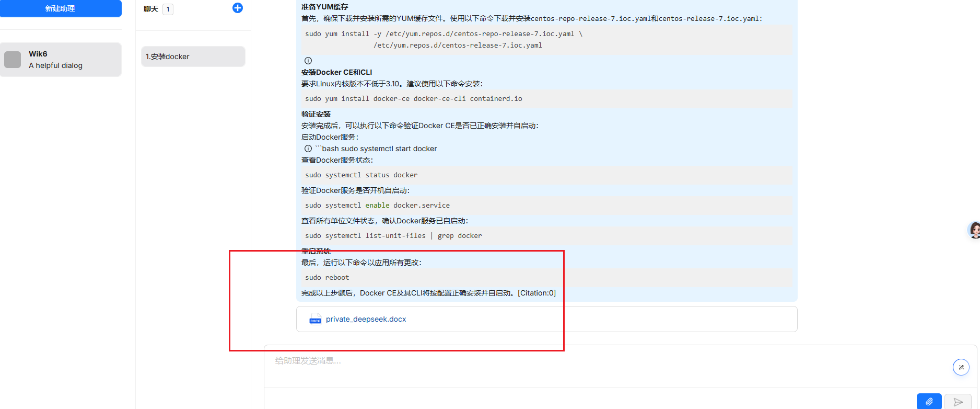Click the A helpful dialog description
Viewport: 980px width, 409px height.
point(55,65)
